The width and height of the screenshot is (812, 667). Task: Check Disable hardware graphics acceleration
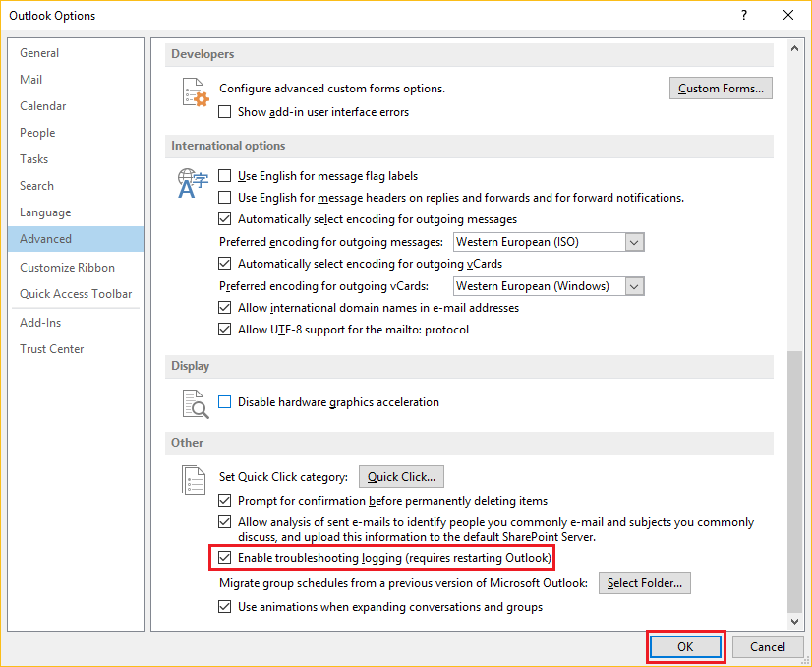coord(224,401)
